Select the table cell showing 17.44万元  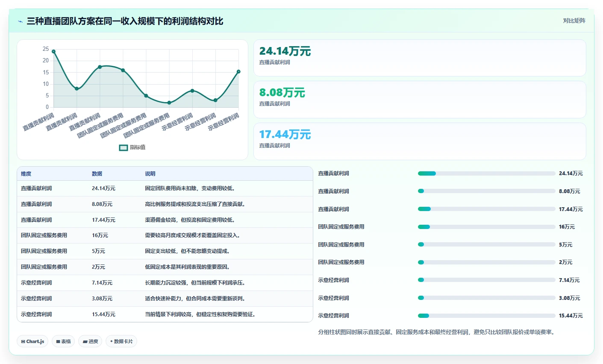[103, 220]
